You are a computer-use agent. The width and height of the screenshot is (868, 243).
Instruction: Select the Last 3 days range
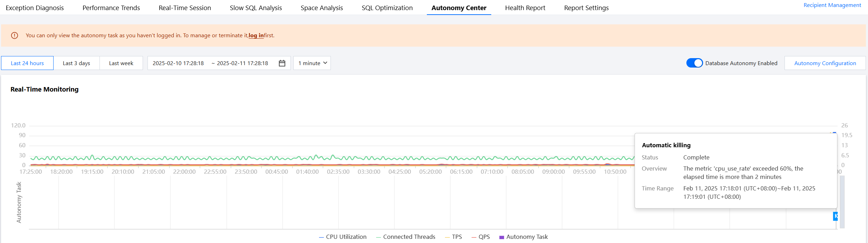click(x=76, y=63)
